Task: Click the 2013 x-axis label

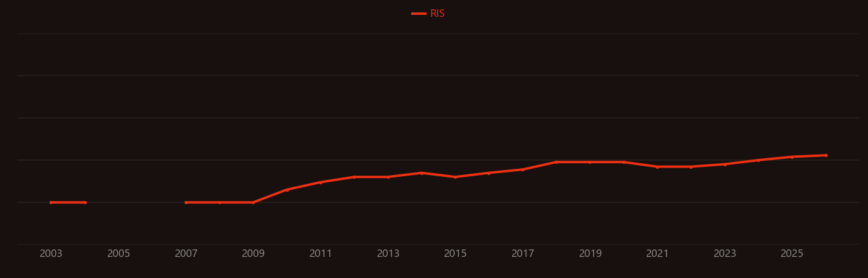Action: point(388,254)
